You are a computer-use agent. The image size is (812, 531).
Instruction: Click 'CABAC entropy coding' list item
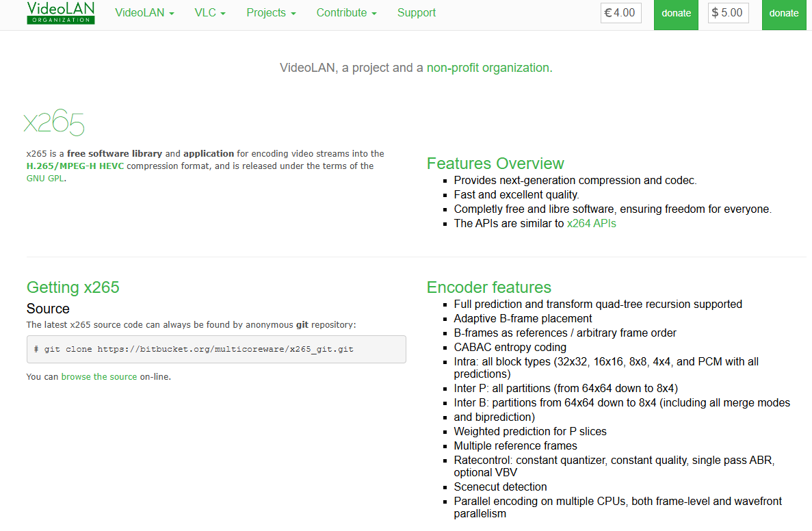pyautogui.click(x=510, y=348)
